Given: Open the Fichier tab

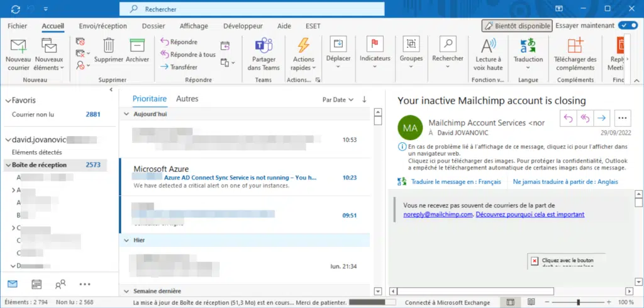Looking at the screenshot, I should pyautogui.click(x=17, y=26).
